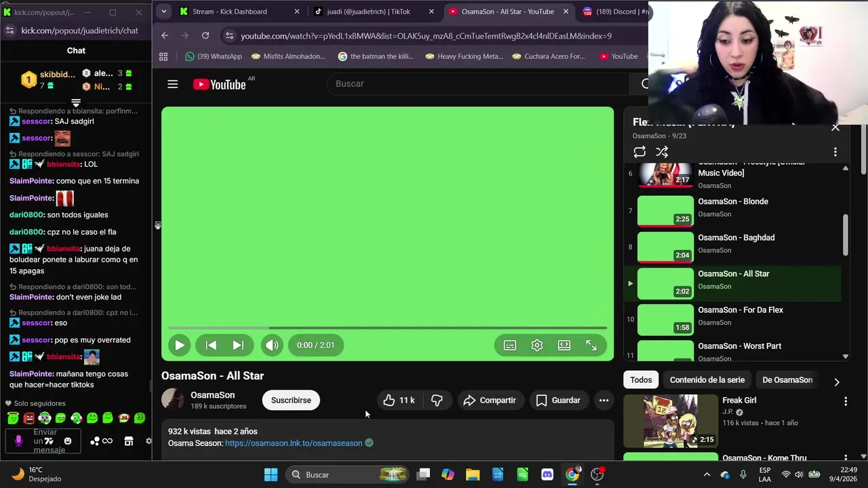Toggle playlist loop
868x488 pixels.
tap(639, 152)
